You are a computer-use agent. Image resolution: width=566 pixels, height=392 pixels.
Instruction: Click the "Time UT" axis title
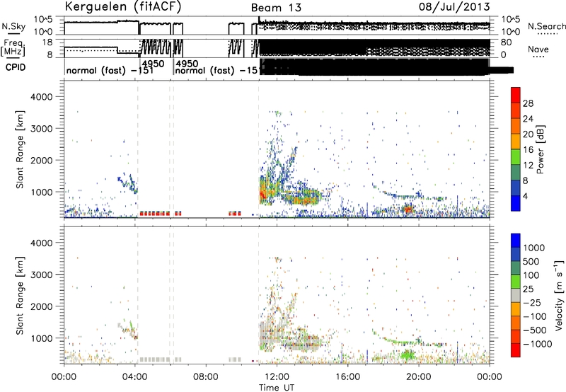(x=277, y=388)
